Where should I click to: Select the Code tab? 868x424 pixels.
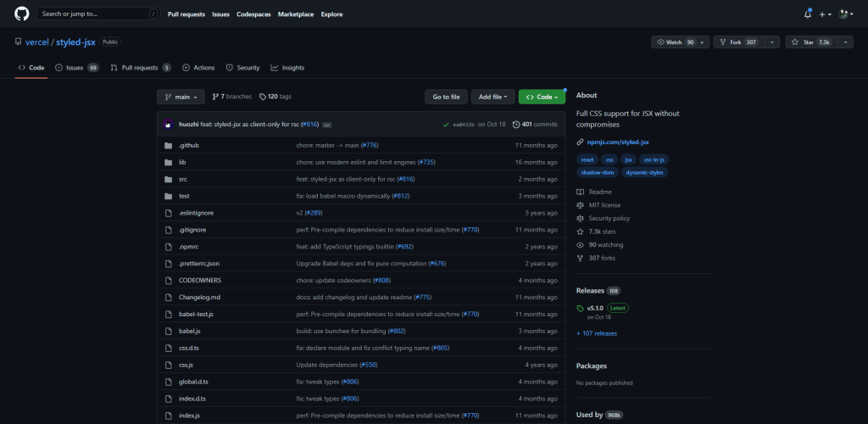[31, 68]
